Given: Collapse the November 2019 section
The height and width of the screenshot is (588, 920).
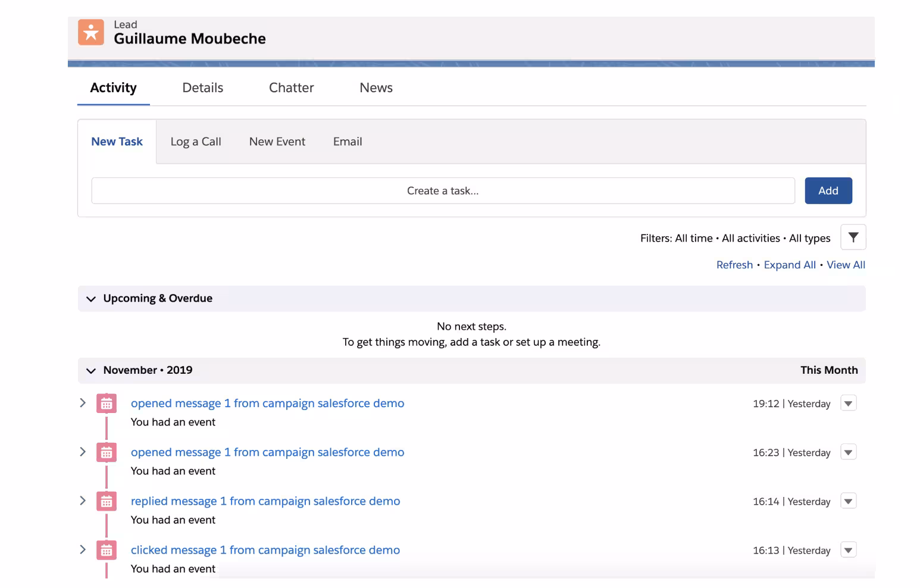Looking at the screenshot, I should pyautogui.click(x=91, y=371).
